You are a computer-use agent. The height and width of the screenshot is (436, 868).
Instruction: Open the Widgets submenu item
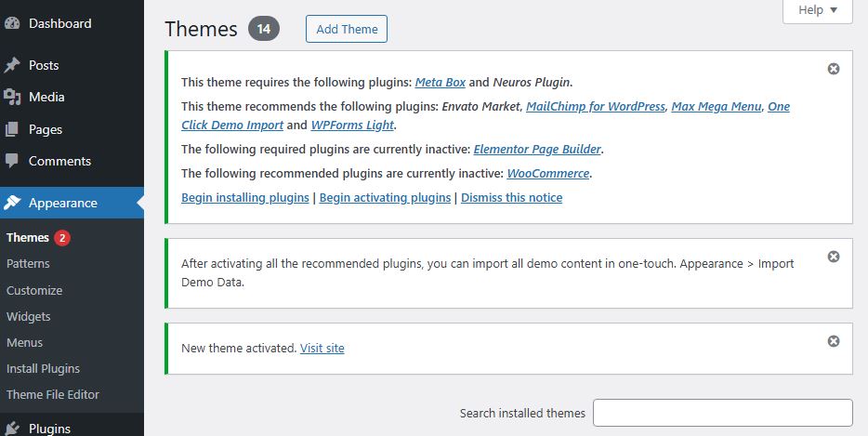click(x=29, y=316)
